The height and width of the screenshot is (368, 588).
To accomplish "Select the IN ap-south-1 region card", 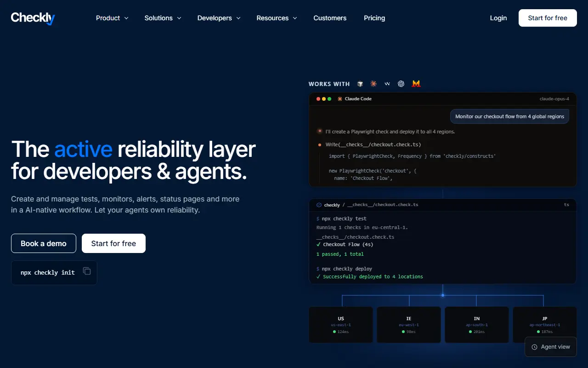I will (477, 325).
